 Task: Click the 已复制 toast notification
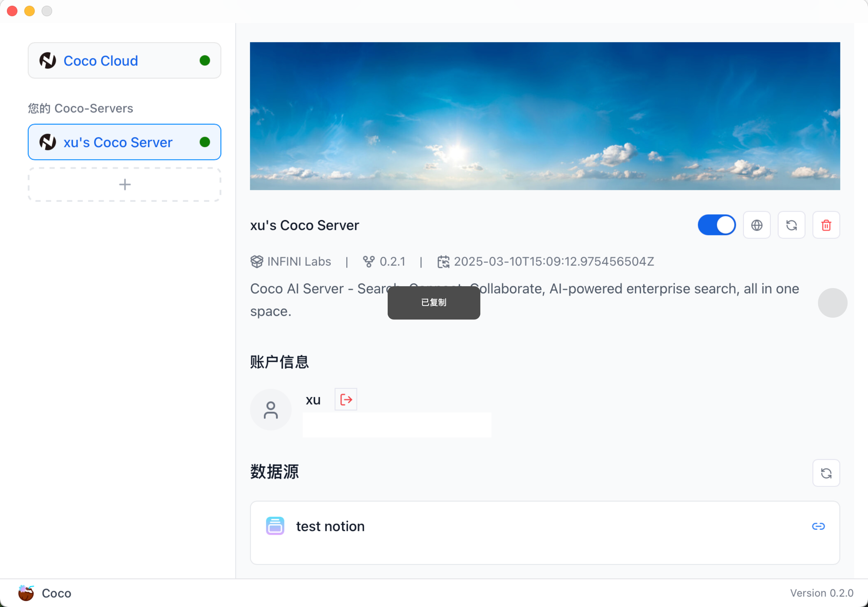click(x=434, y=303)
